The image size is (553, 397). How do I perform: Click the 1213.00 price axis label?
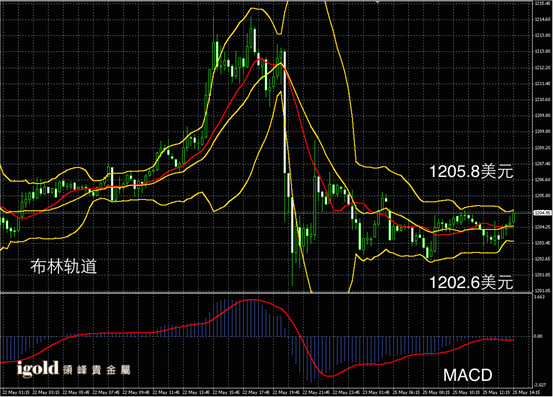(542, 51)
